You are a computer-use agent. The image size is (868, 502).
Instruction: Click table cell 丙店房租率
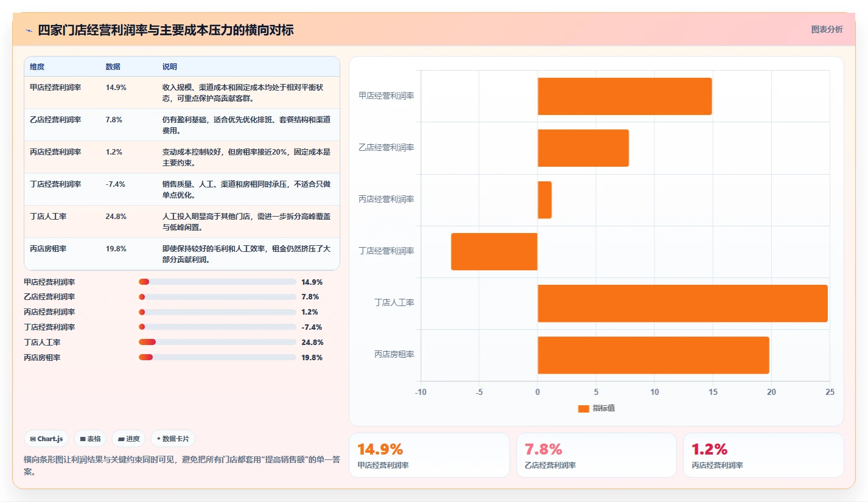[48, 248]
